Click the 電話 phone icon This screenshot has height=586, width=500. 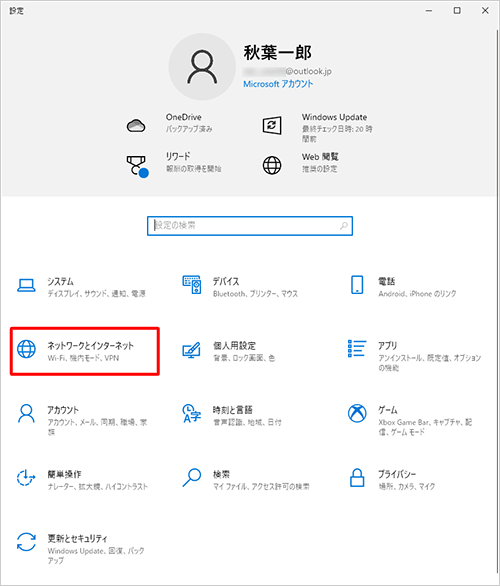click(357, 285)
